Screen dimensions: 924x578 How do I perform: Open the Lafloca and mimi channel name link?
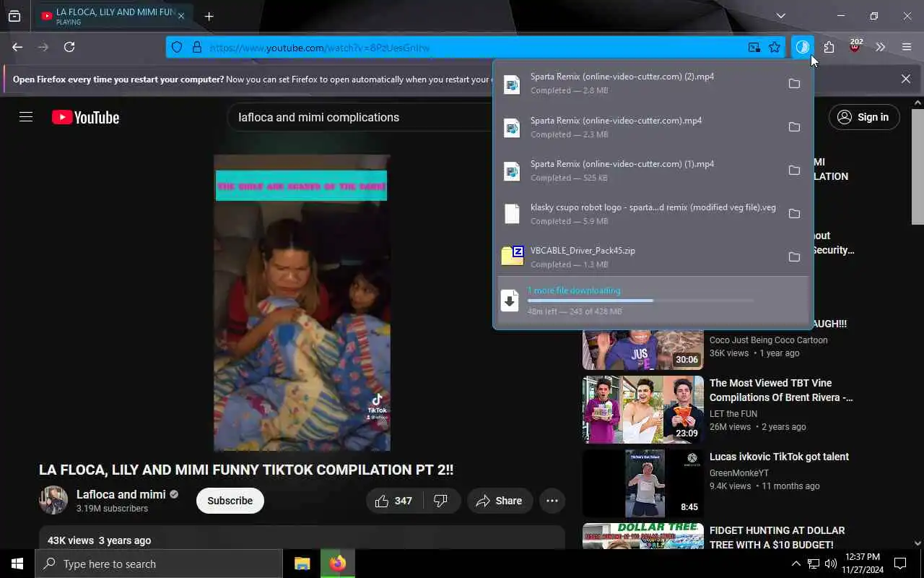tap(121, 494)
